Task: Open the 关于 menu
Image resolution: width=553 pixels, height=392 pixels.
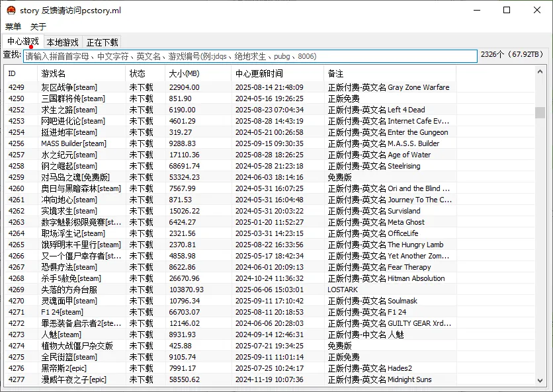Action: coord(38,26)
